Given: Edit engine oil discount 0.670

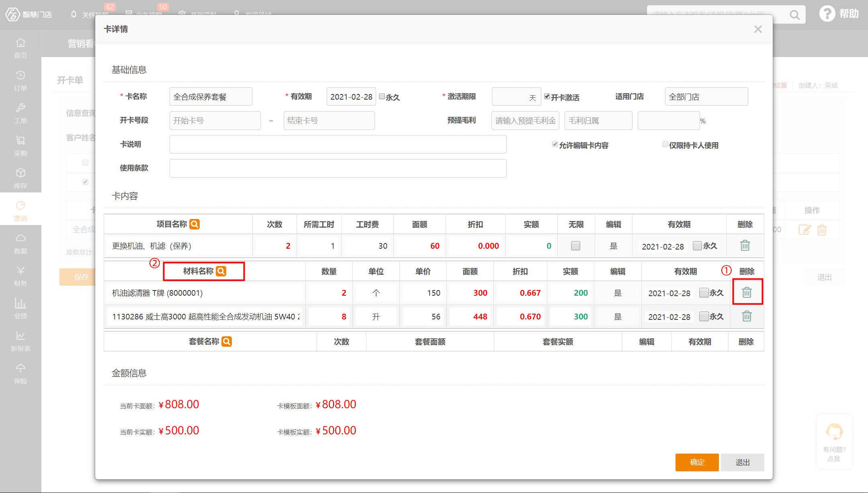Looking at the screenshot, I should click(520, 317).
